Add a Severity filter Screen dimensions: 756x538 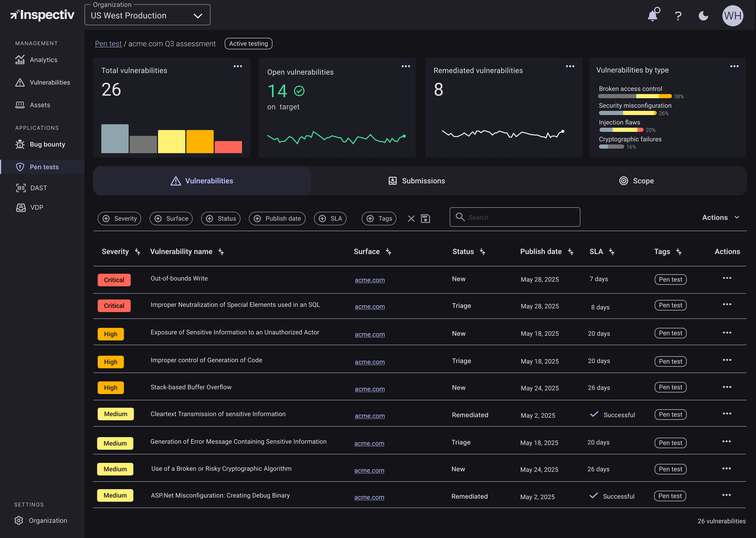click(x=119, y=218)
